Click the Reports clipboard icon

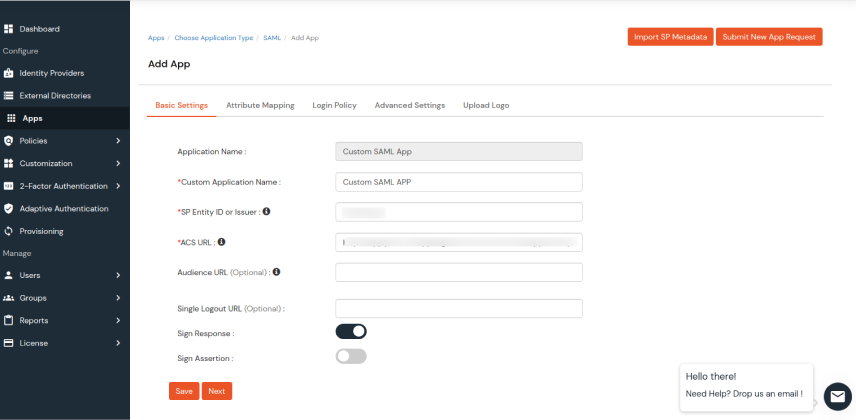tap(8, 321)
